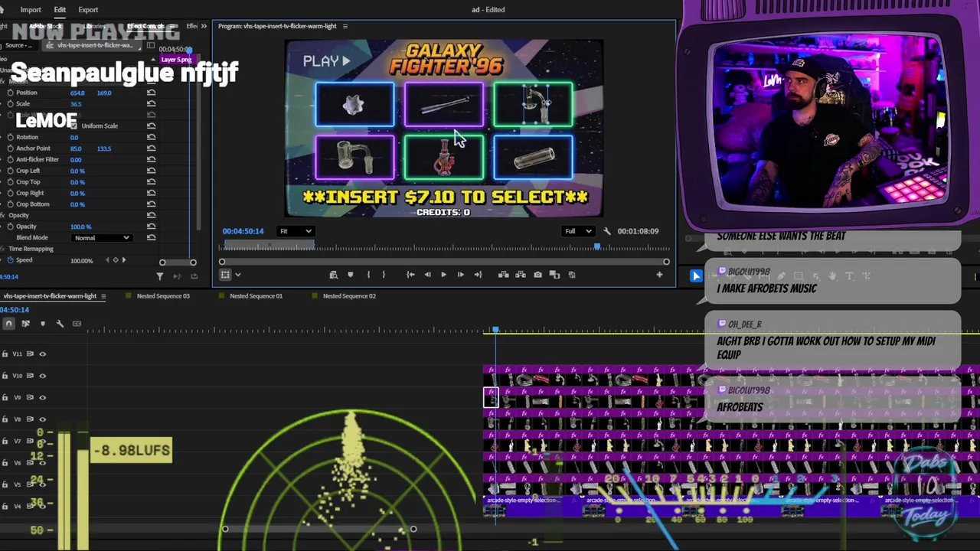
Task: Switch to the Export workspace tab
Action: 88,10
